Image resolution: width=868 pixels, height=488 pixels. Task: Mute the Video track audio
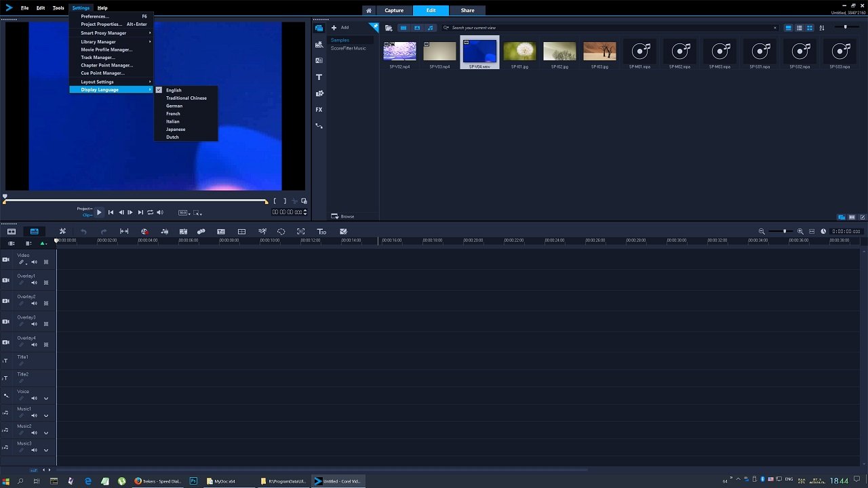[34, 262]
